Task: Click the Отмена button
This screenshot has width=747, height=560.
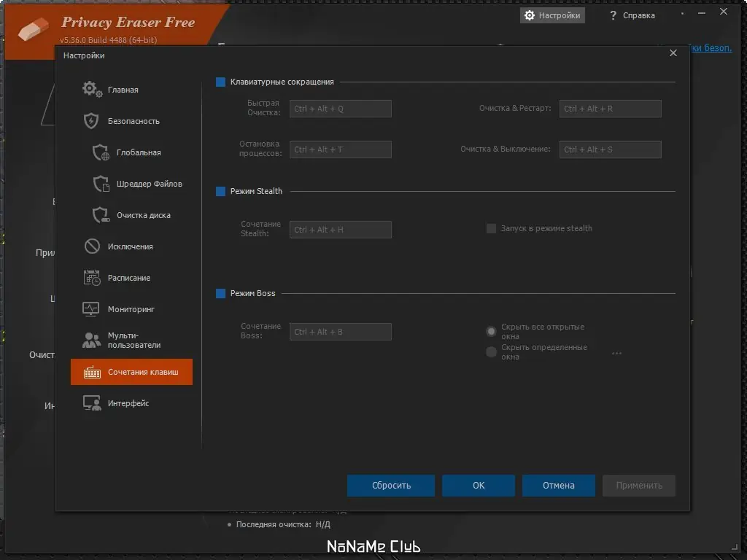Action: [558, 486]
